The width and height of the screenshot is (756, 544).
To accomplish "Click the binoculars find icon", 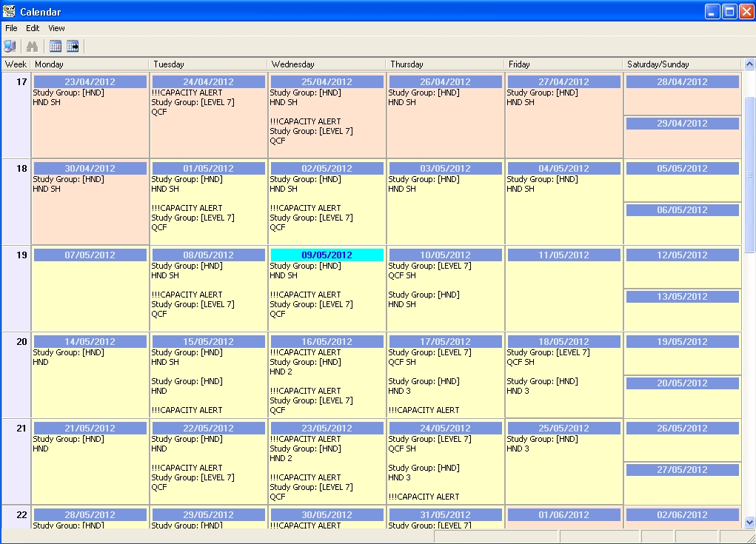I will click(33, 46).
